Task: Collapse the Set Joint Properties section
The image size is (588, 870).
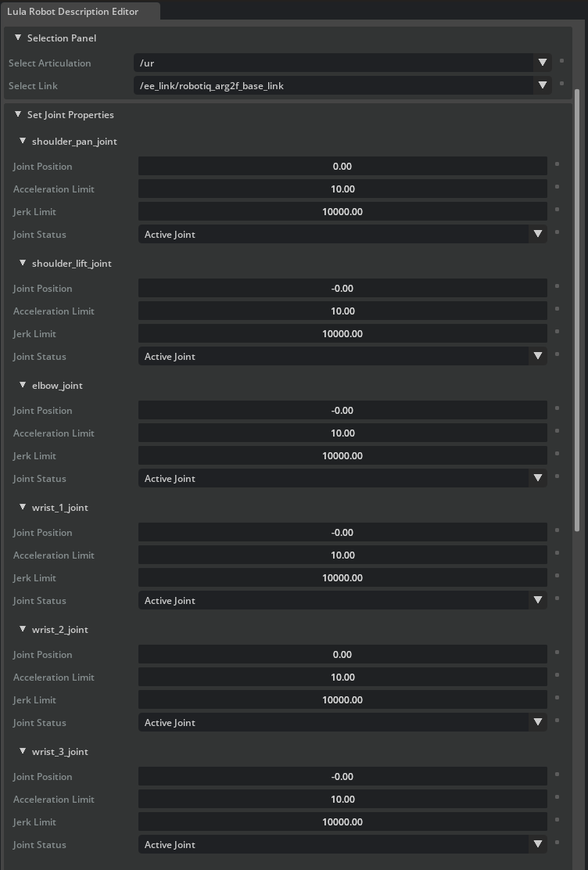Action: coord(18,114)
